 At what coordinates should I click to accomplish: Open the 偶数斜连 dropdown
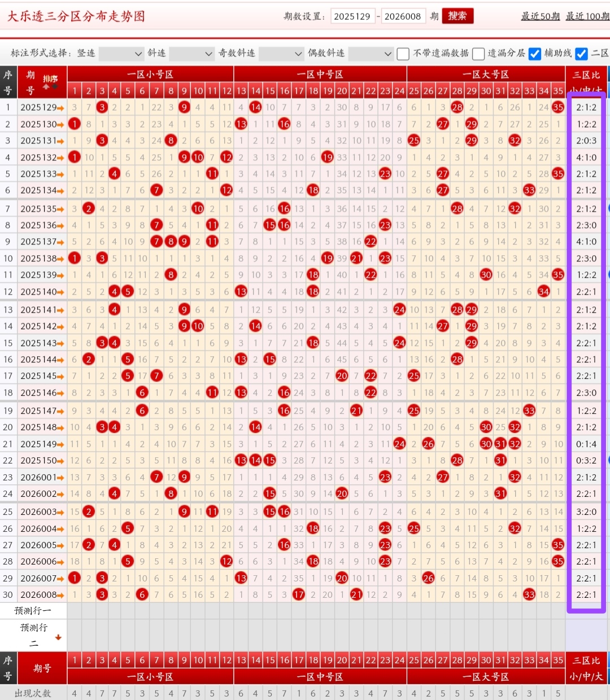(370, 54)
